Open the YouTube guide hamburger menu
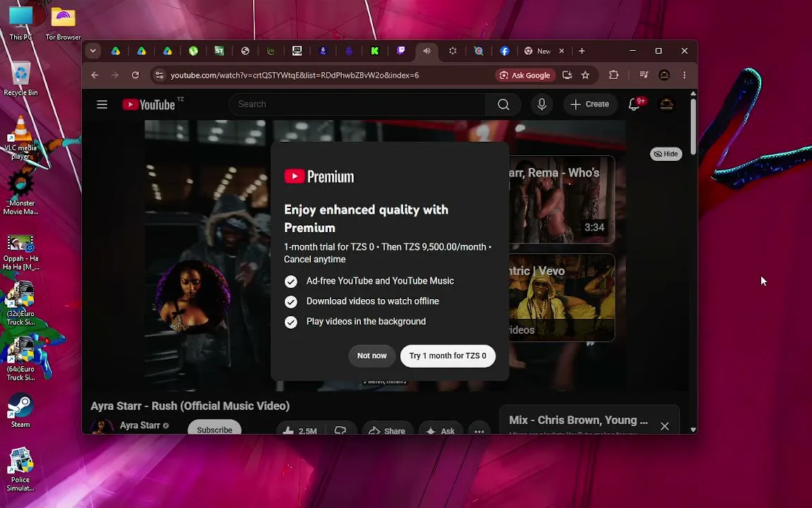812x508 pixels. [x=102, y=104]
